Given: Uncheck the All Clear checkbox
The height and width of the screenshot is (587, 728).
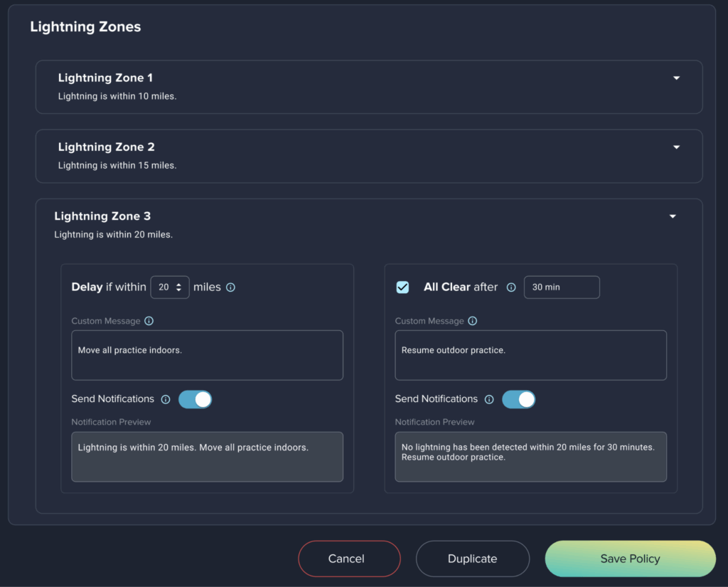Looking at the screenshot, I should point(402,287).
